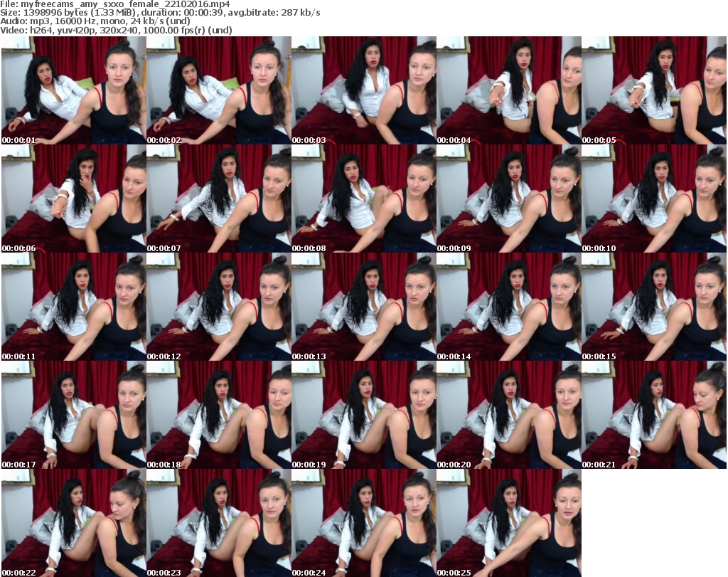Click the Video line showing h264, 320x240

point(116,30)
